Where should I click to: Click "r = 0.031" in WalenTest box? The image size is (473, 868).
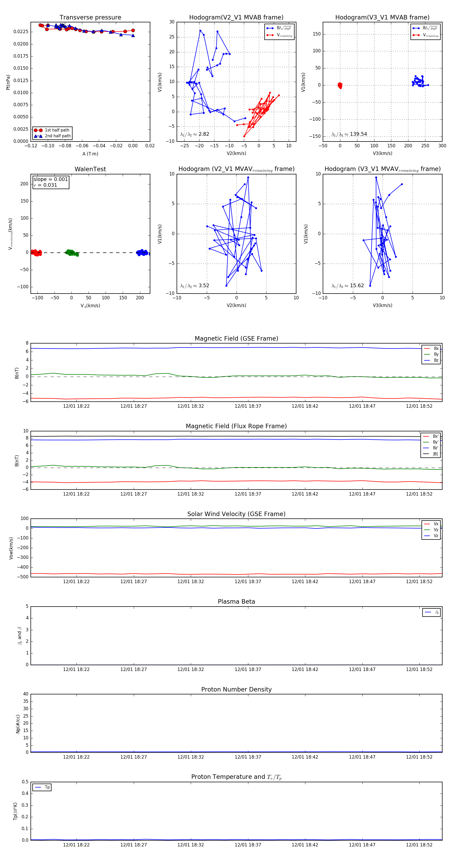click(45, 185)
